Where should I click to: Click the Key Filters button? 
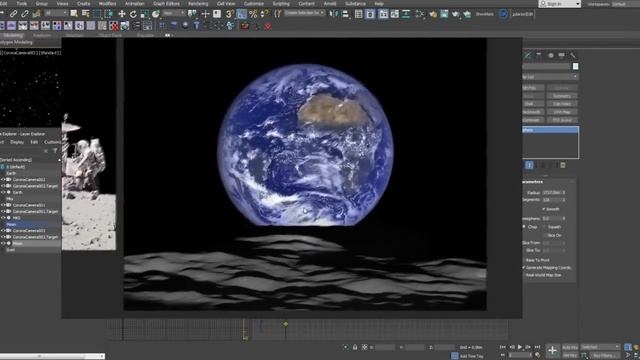click(x=604, y=356)
